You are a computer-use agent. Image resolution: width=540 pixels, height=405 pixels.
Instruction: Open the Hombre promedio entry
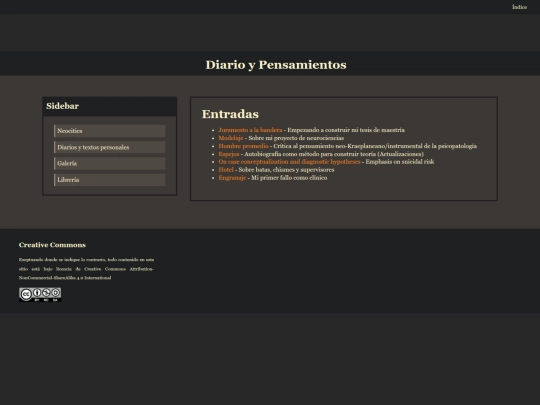click(243, 146)
